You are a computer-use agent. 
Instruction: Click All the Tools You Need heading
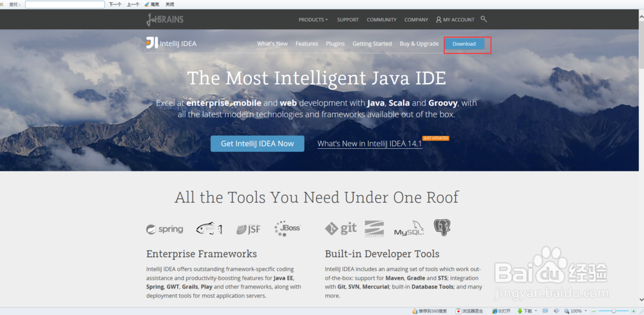pos(316,197)
